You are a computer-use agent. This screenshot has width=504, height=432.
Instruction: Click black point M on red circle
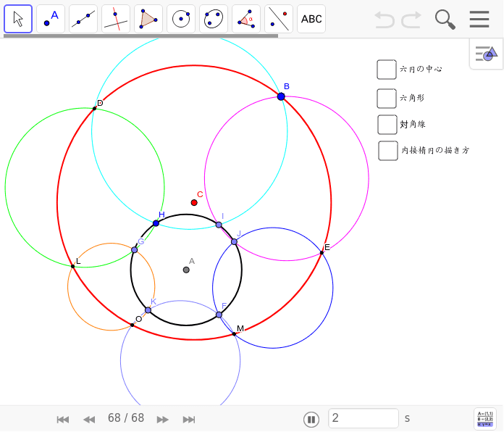tap(234, 334)
